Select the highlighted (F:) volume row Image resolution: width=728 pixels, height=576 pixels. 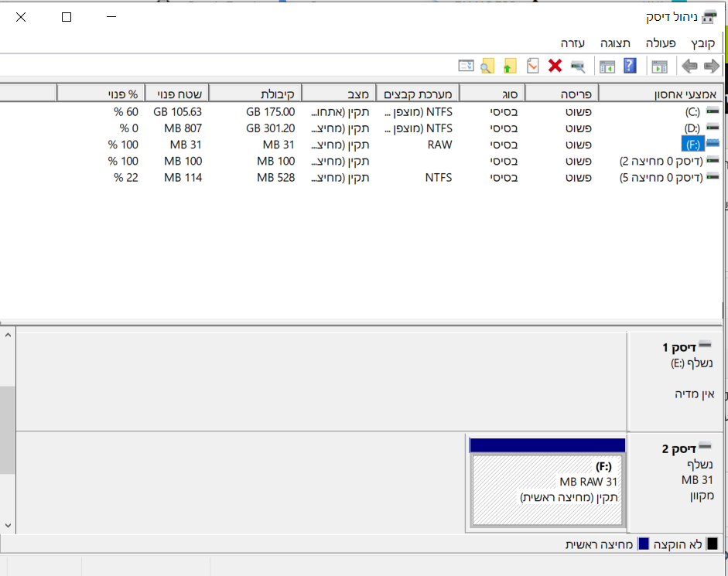pyautogui.click(x=361, y=145)
